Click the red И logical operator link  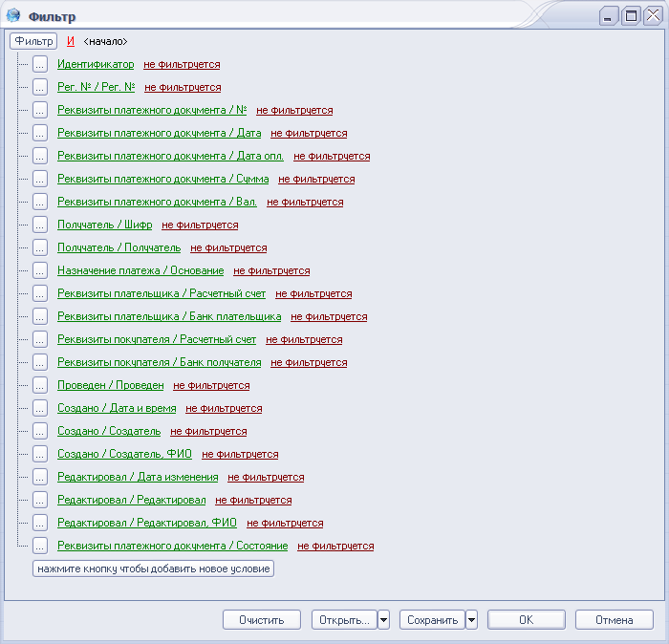pyautogui.click(x=71, y=41)
